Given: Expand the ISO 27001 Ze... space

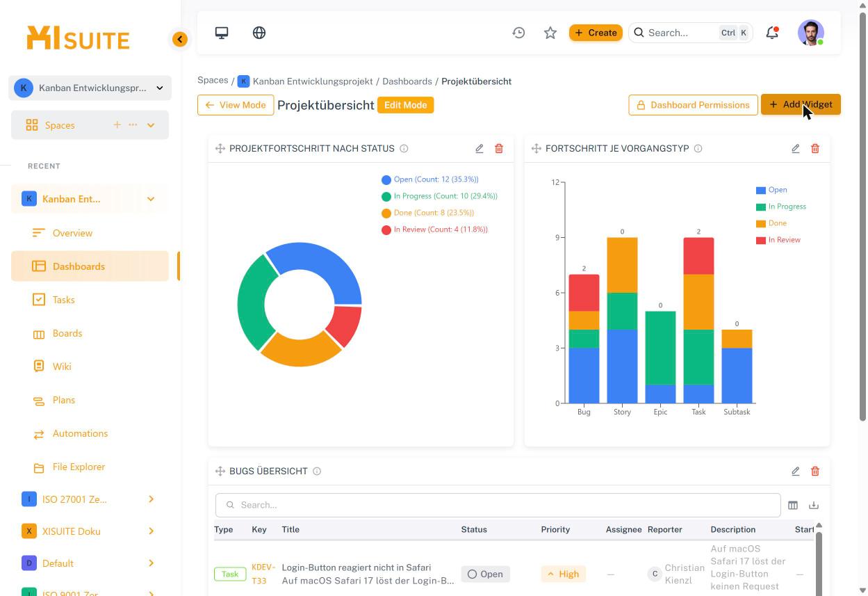Looking at the screenshot, I should coord(151,499).
